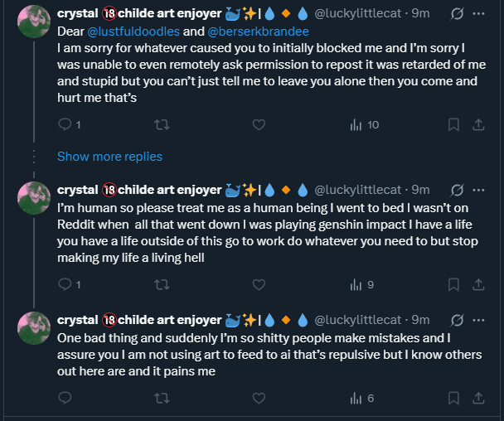Repost the last tweet about ai art
Viewport: 504px width, 421px height.
click(x=162, y=398)
